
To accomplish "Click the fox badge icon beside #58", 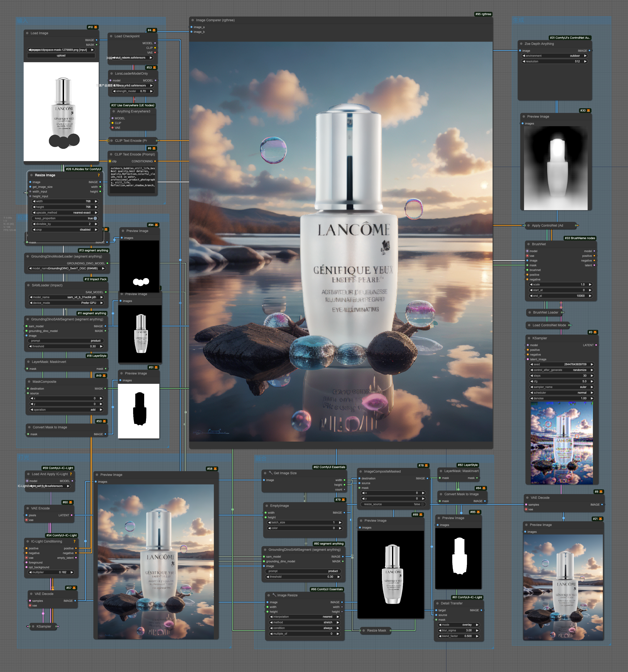I will (x=215, y=469).
